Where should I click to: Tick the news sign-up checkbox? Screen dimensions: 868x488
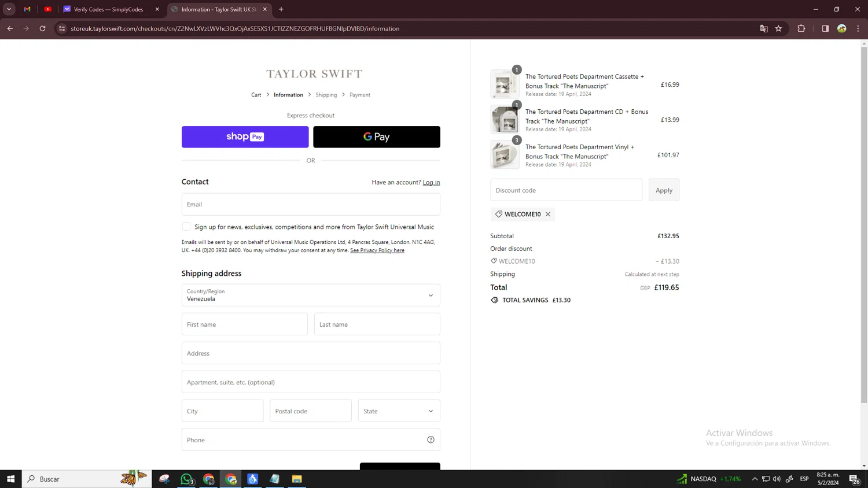point(186,227)
